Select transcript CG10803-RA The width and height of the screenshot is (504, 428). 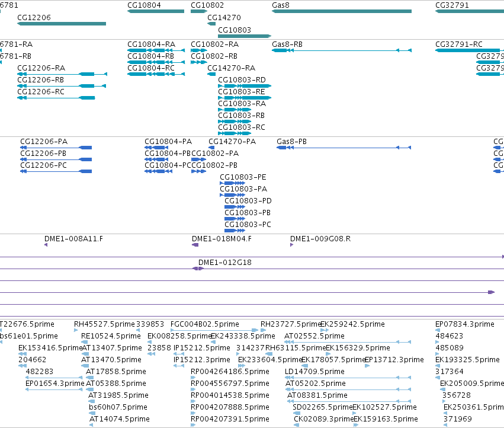pyautogui.click(x=235, y=110)
